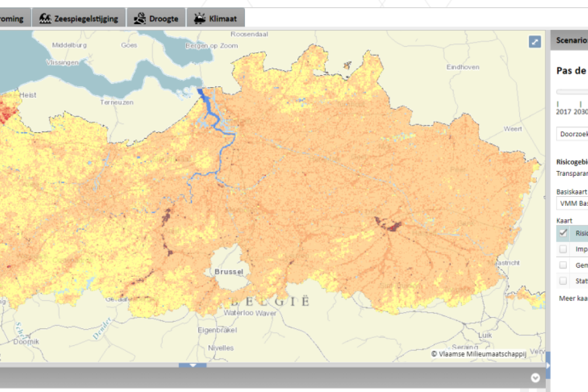Click the Vlaamse Milieumaatschappij copyright text
Viewport: 588px width, 392px height.
click(x=478, y=353)
